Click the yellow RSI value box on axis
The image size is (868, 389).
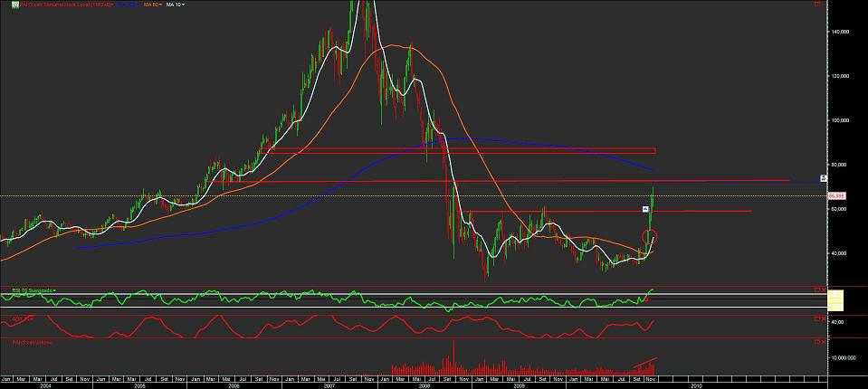click(x=835, y=300)
